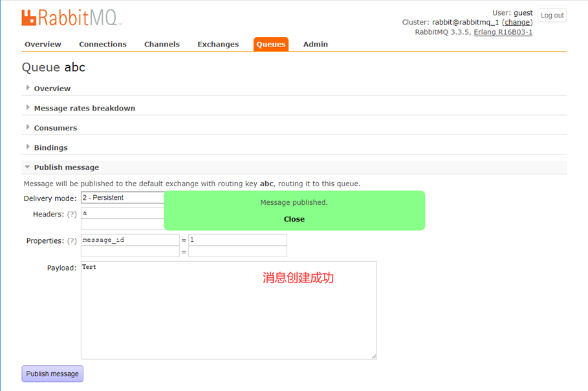Click the empty second property value field

click(238, 251)
